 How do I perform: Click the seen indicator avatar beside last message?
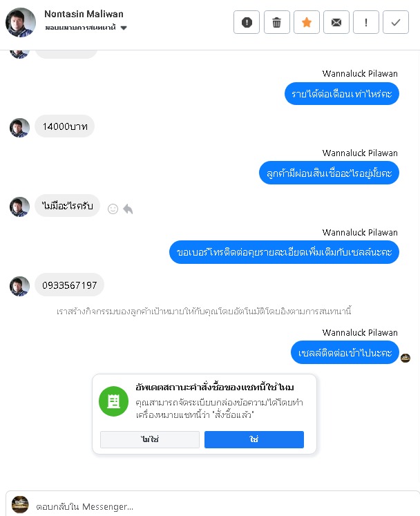click(x=405, y=358)
